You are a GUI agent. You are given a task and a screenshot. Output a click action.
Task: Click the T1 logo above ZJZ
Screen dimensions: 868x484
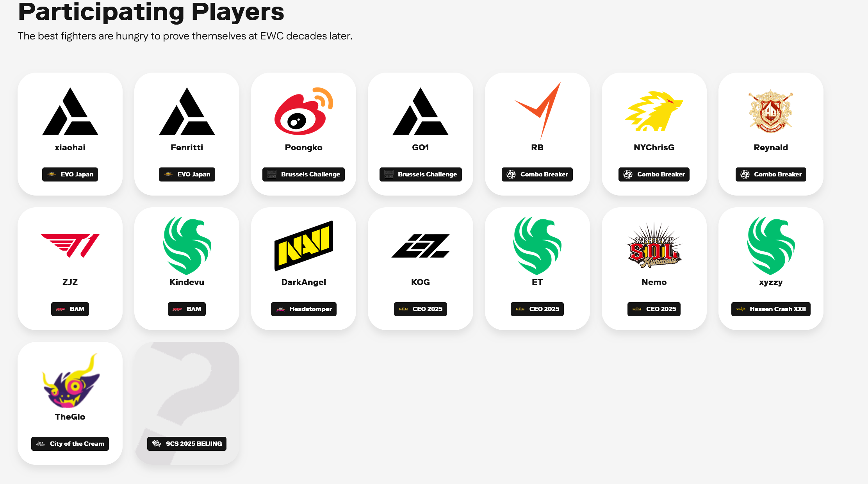pyautogui.click(x=70, y=246)
